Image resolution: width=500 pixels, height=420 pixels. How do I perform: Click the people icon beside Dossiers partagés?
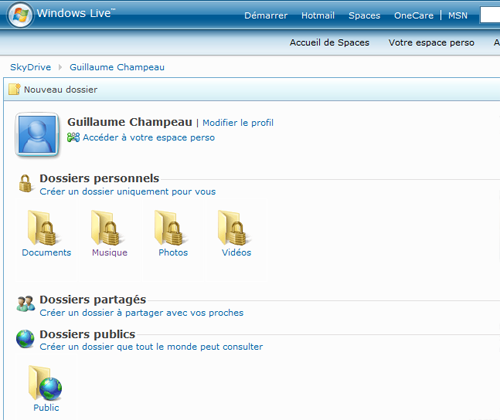[x=26, y=304]
